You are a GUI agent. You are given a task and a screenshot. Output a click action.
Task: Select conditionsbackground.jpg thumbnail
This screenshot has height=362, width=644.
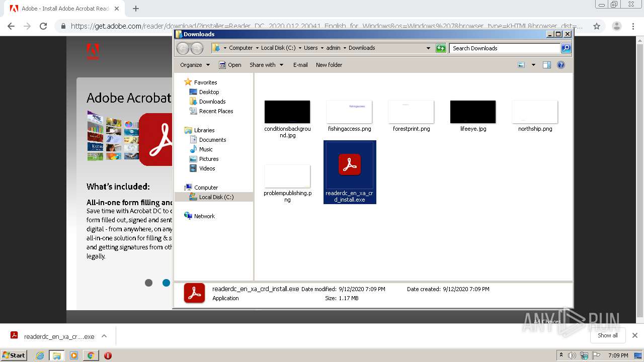[287, 112]
